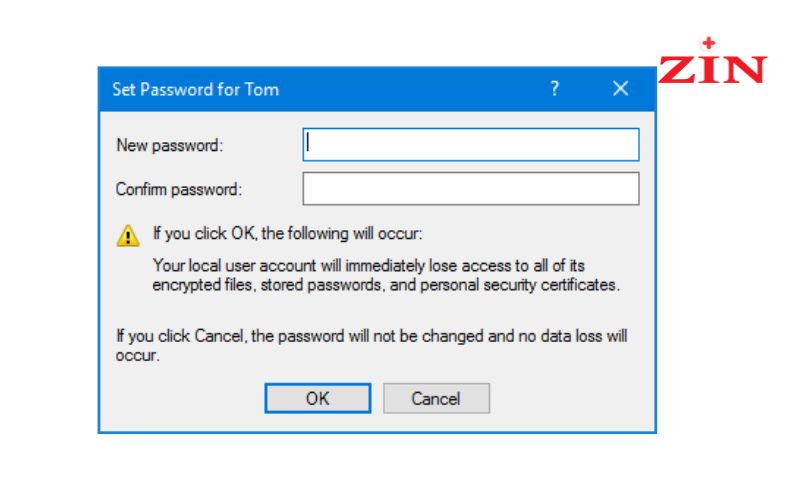Confirm the change with OK button
Screen dimensions: 800x500
(x=317, y=398)
